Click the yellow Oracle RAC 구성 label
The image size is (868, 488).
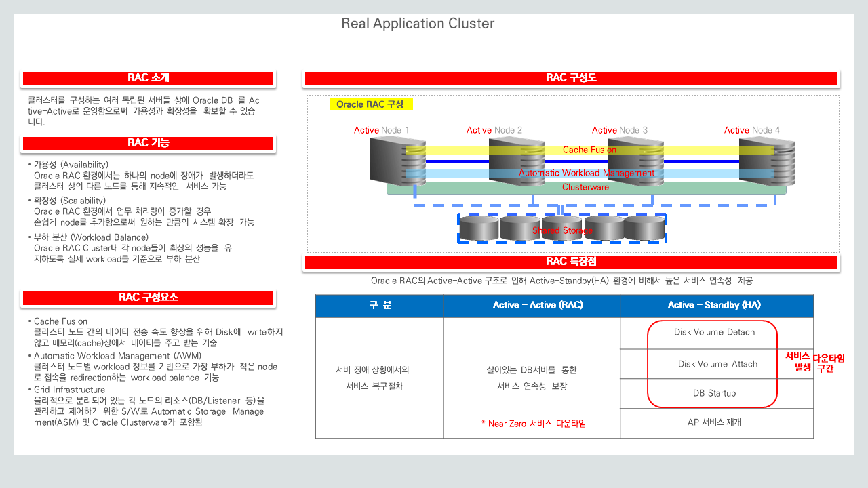(370, 104)
